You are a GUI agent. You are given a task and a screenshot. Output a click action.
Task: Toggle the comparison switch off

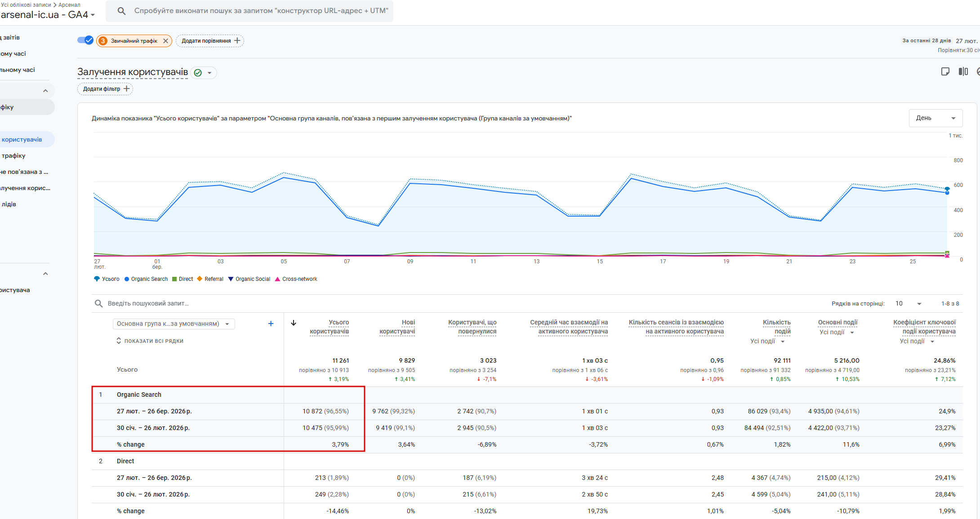click(85, 40)
